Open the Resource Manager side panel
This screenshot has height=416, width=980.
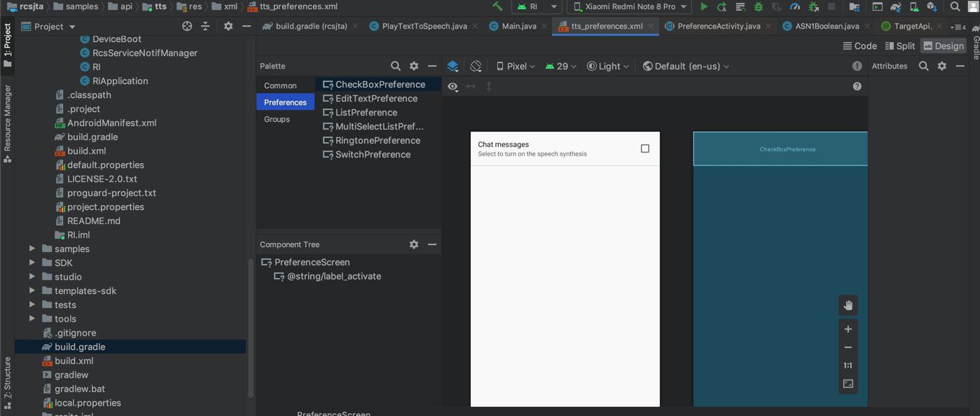pos(7,124)
